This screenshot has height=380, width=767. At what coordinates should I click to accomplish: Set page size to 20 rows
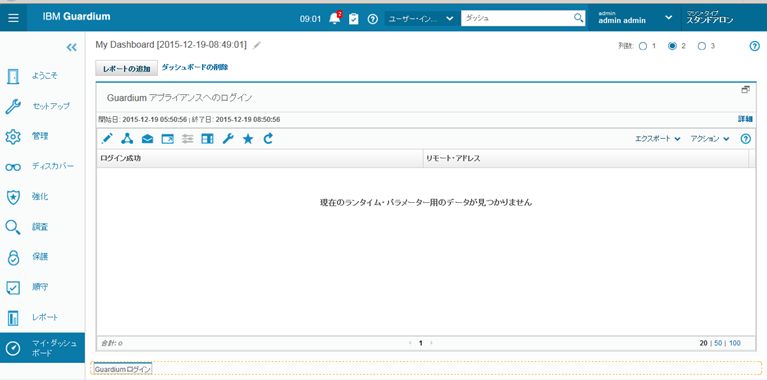pos(703,343)
